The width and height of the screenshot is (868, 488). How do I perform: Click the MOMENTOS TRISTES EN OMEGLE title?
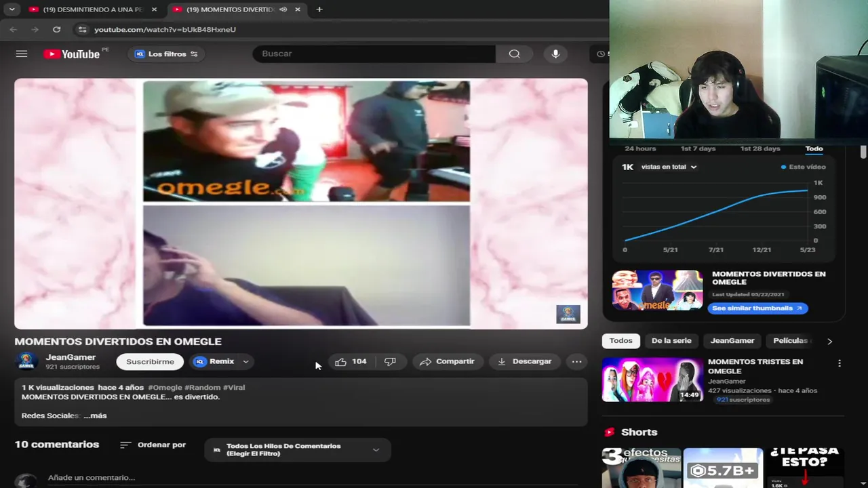pos(755,366)
